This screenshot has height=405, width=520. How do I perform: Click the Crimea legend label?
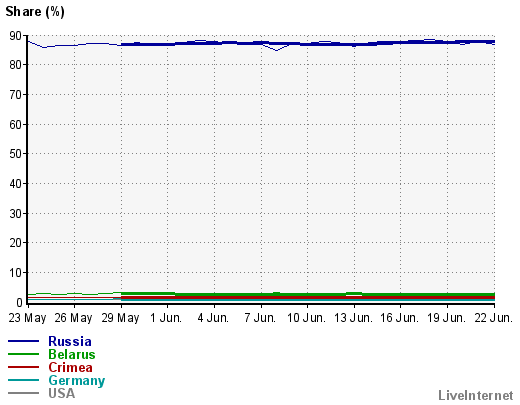pyautogui.click(x=70, y=367)
